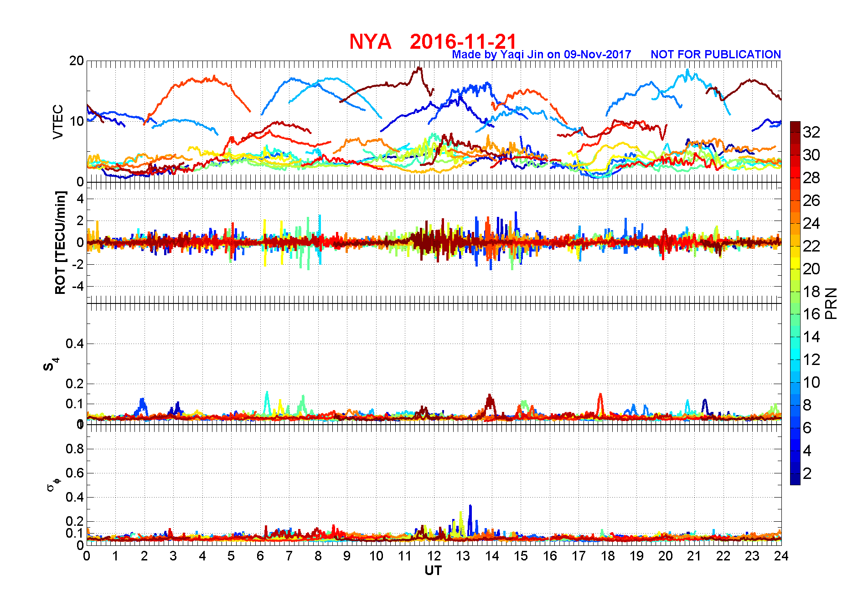Screen dimensions: 868x606
Task: Click the UT axis tick 18
Action: (608, 556)
